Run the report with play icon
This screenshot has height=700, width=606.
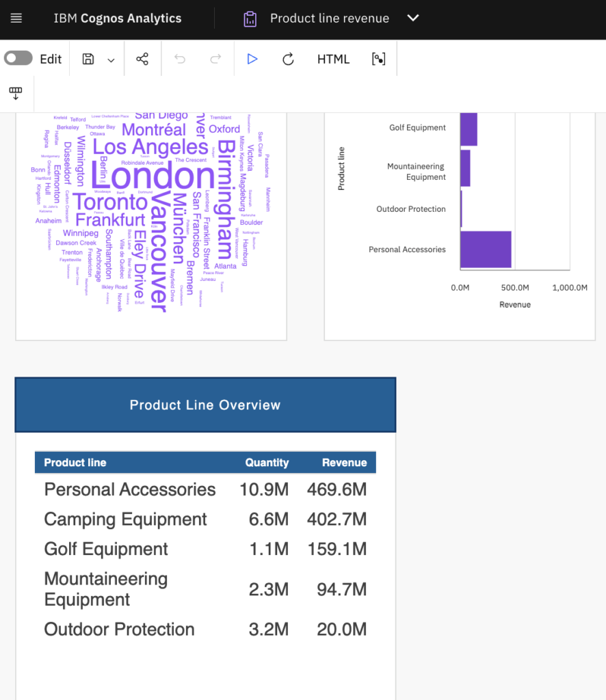click(252, 59)
